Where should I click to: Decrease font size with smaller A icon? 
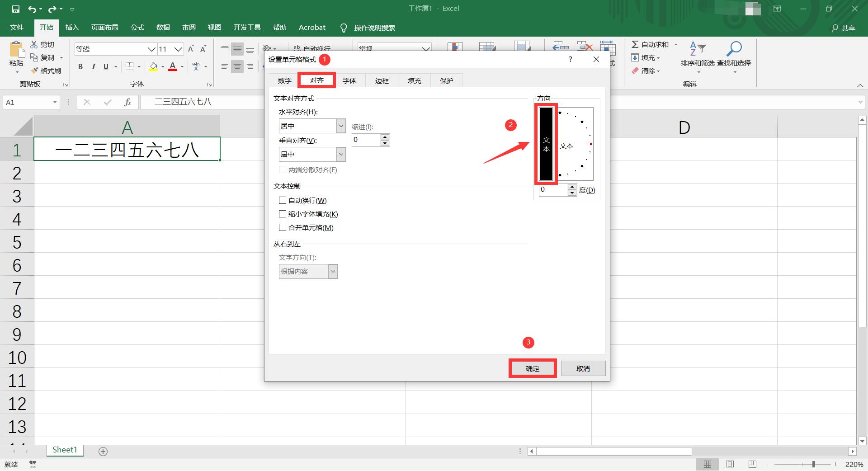203,49
